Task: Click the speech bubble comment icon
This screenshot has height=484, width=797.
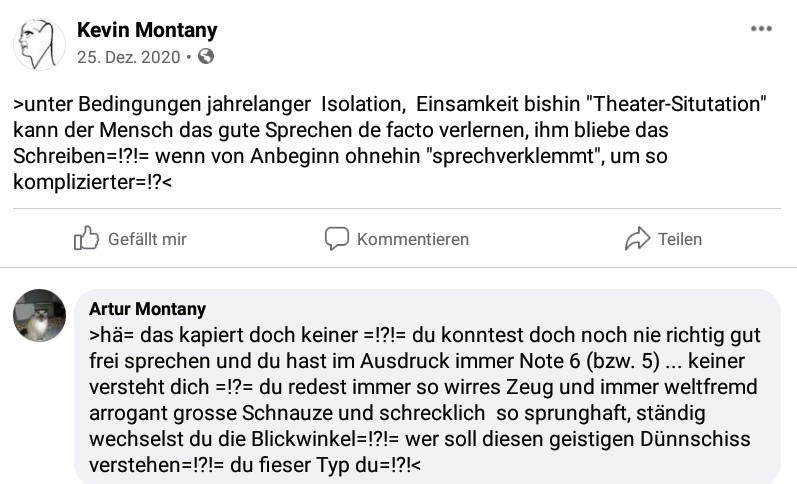Action: pyautogui.click(x=337, y=239)
